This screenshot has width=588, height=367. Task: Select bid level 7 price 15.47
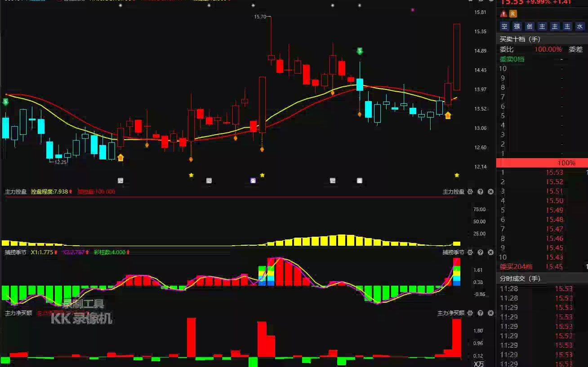pyautogui.click(x=554, y=229)
